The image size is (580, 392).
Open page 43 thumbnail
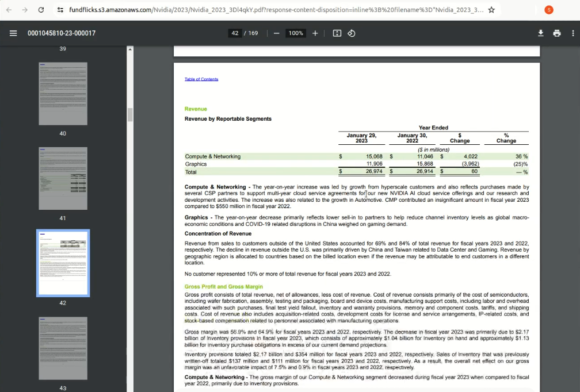click(x=63, y=348)
